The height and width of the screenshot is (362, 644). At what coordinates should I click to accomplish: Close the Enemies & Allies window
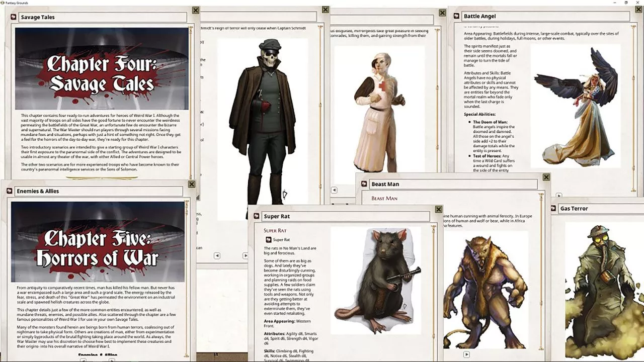(192, 184)
